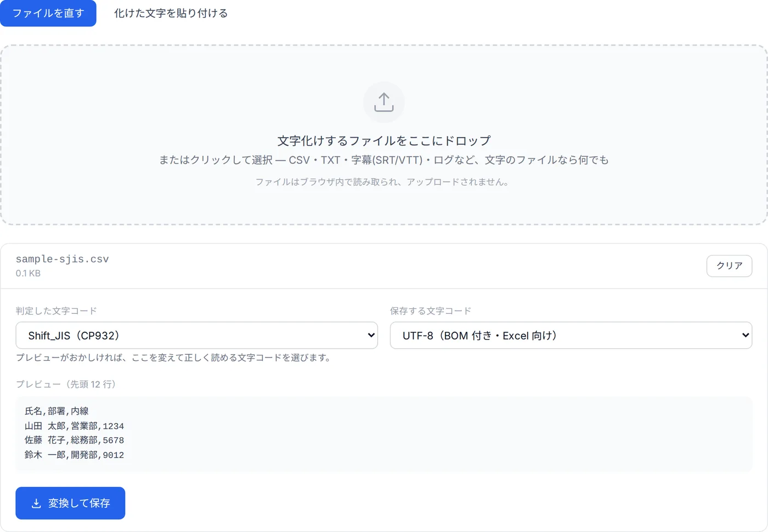
Task: Click preview row 山田 太郎,営業部,1234
Action: (x=74, y=426)
